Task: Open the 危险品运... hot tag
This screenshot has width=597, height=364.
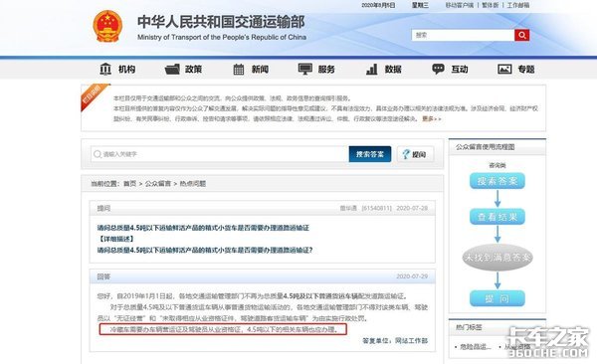Action: (476, 346)
